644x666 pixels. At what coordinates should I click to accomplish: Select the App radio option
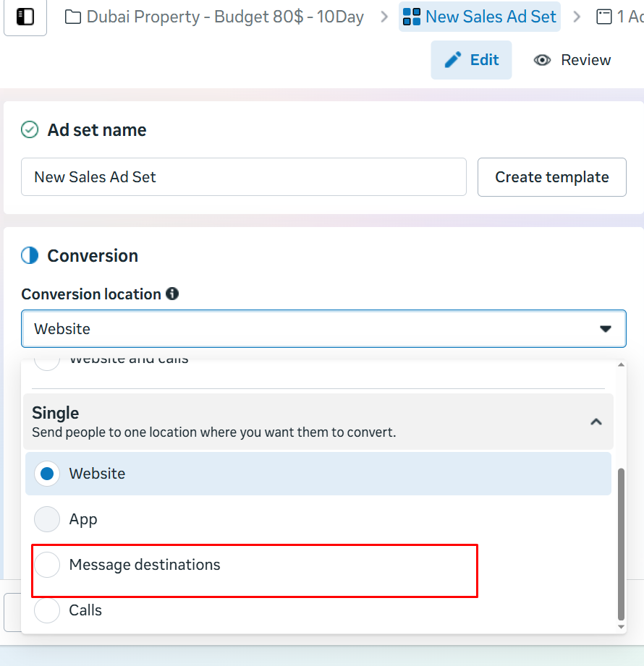click(47, 519)
